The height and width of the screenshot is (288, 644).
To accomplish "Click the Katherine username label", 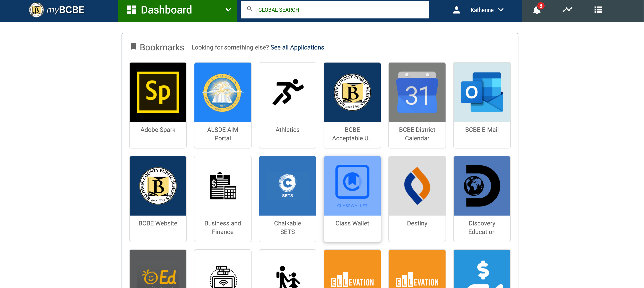I will click(482, 10).
